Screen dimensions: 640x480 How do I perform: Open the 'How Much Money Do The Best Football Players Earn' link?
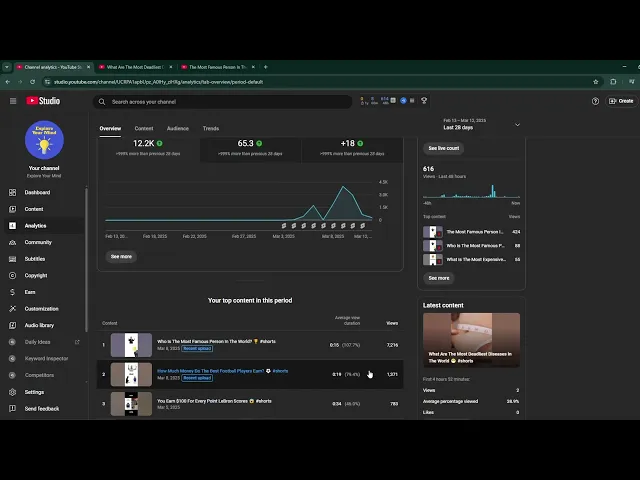222,371
